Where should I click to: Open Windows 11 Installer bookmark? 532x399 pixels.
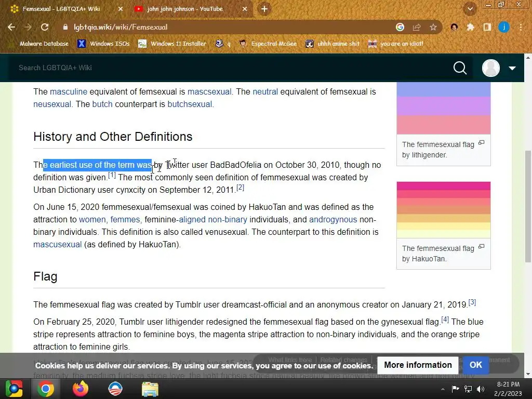click(x=172, y=44)
